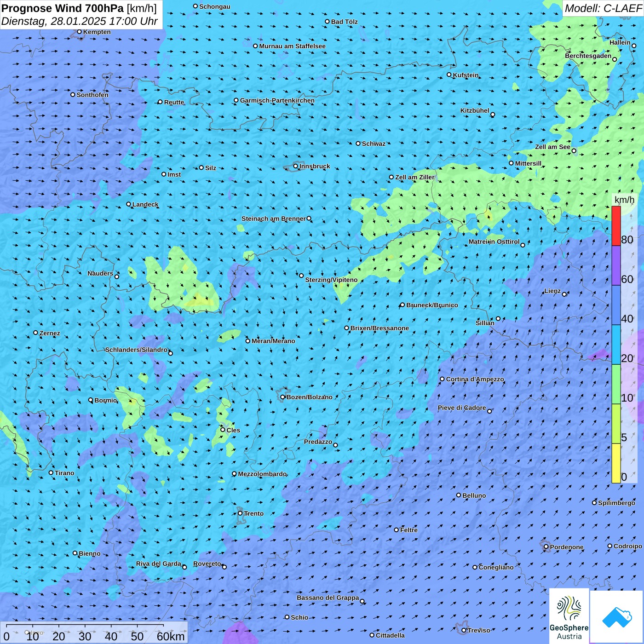This screenshot has width=644, height=644.
Task: Click the Sillian city marker circle
Action: click(x=498, y=318)
